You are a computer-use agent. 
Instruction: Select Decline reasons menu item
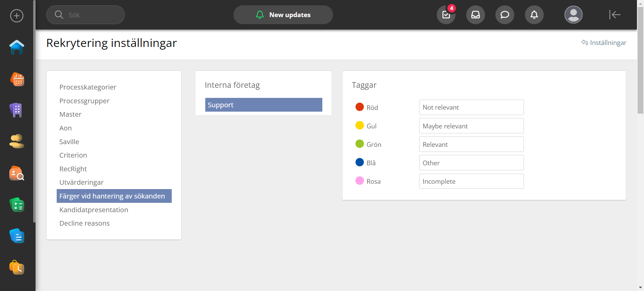[x=85, y=223]
